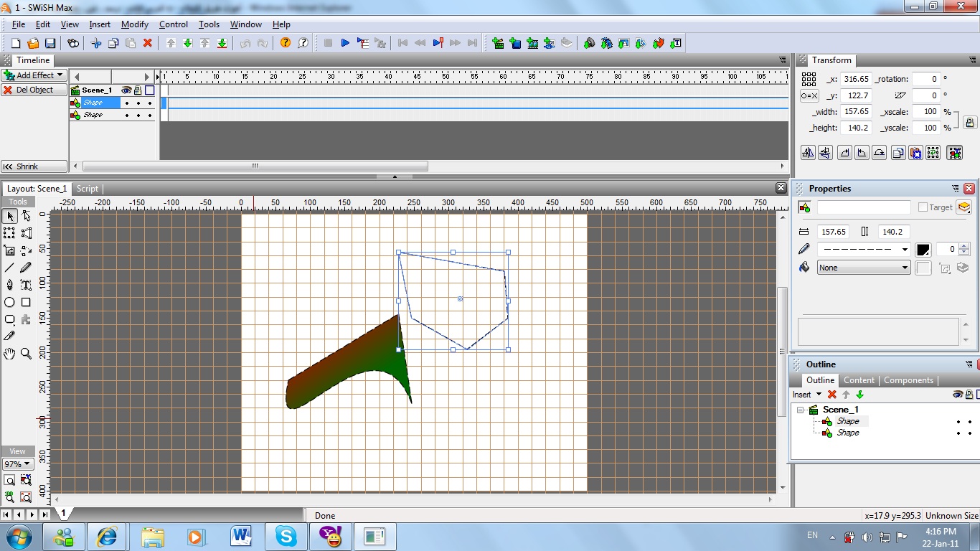Image resolution: width=980 pixels, height=551 pixels.
Task: Click the Flip vertical icon in Transform panel
Action: tap(825, 152)
